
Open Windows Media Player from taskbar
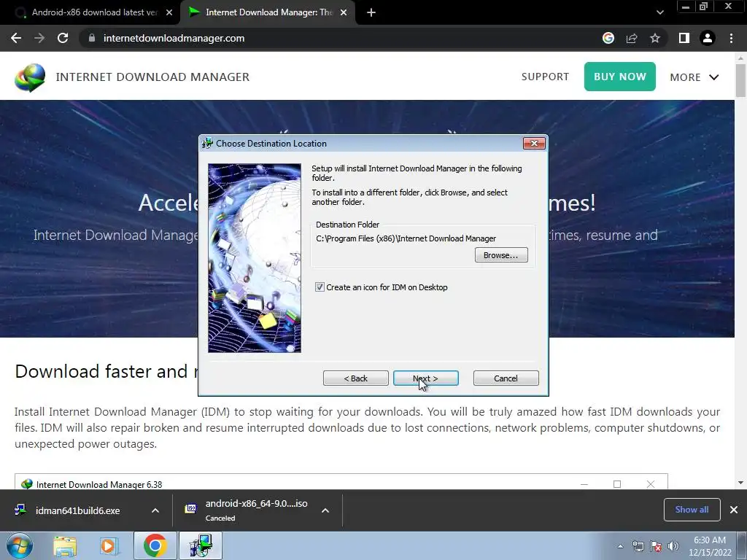109,545
